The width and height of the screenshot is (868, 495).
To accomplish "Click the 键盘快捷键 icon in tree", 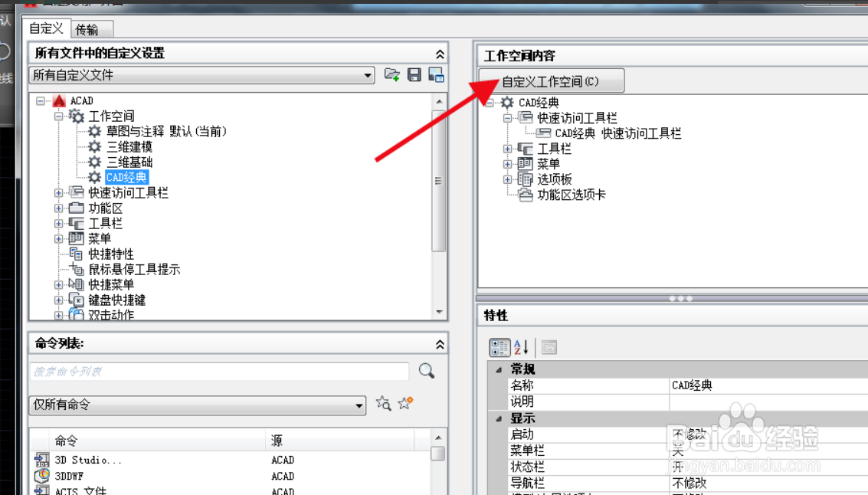I will 76,300.
